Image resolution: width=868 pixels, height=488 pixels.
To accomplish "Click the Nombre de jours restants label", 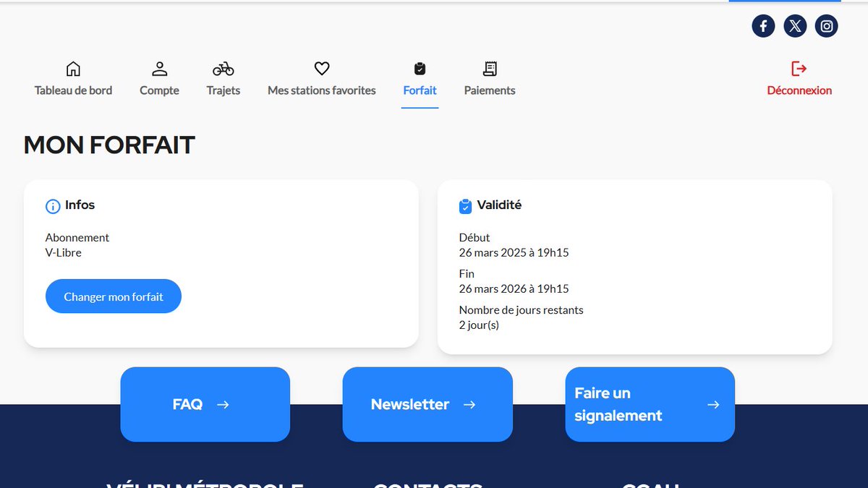I will point(522,309).
